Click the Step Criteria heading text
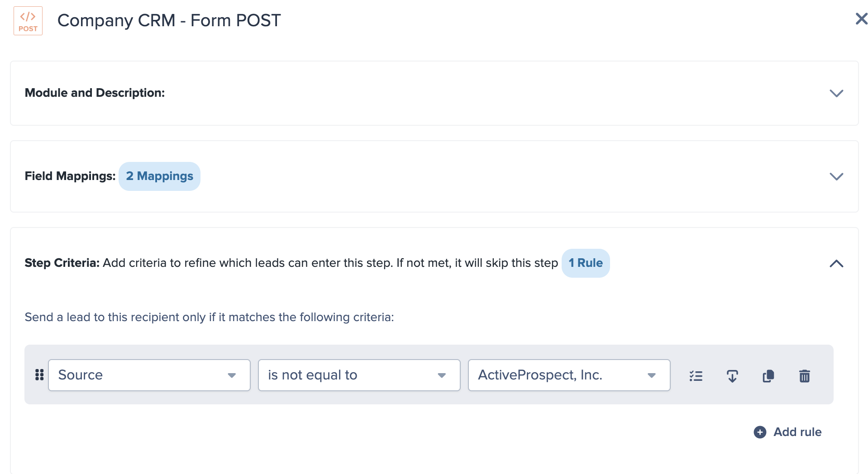The height and width of the screenshot is (474, 868). [x=62, y=263]
